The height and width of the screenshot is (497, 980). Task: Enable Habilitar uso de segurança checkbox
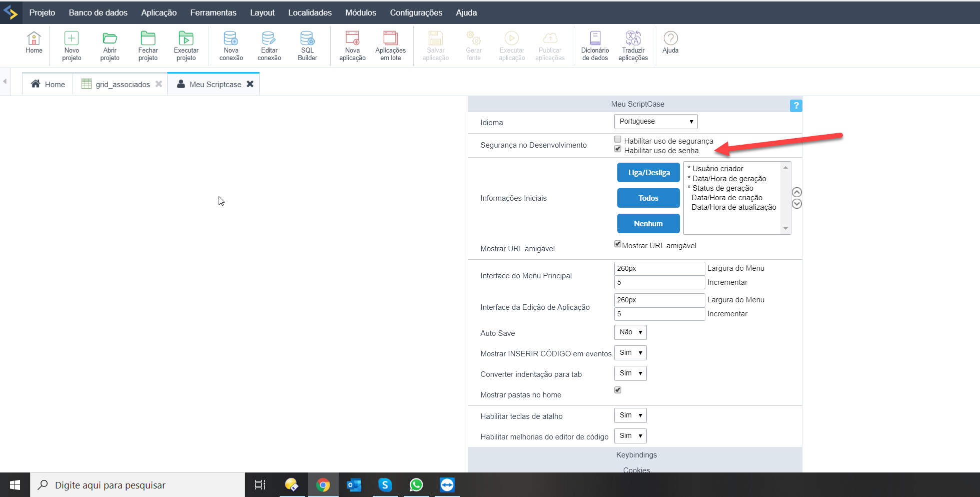(x=618, y=140)
